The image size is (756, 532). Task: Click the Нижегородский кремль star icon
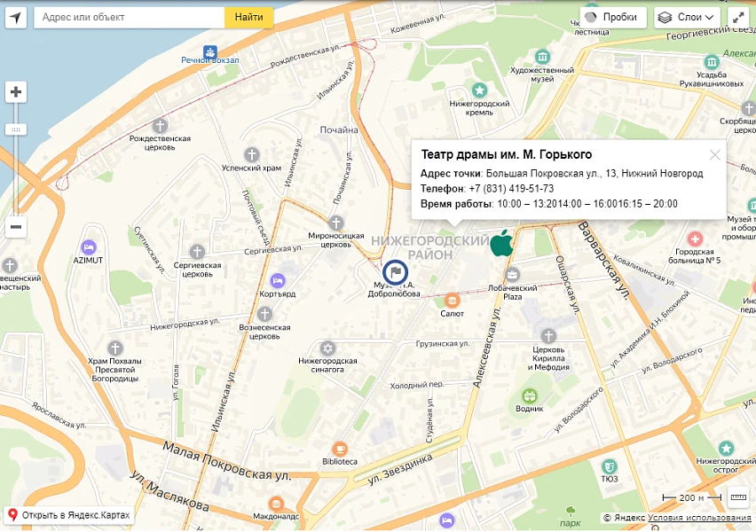(x=479, y=90)
